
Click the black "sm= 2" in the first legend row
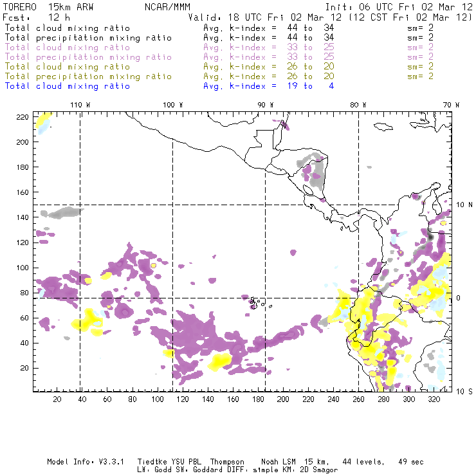tap(420, 28)
